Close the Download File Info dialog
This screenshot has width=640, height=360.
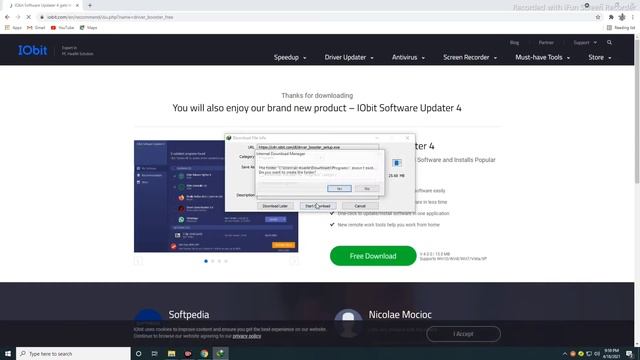(x=407, y=138)
